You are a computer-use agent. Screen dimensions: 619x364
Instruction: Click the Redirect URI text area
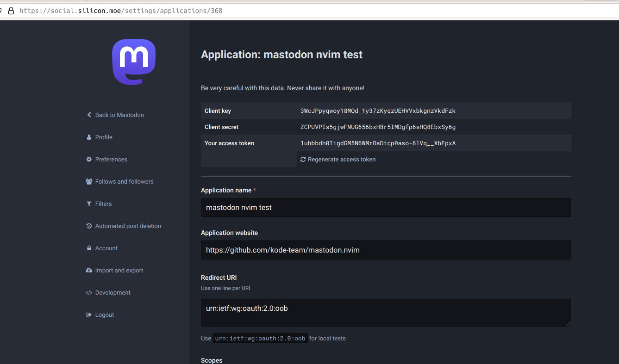click(386, 313)
